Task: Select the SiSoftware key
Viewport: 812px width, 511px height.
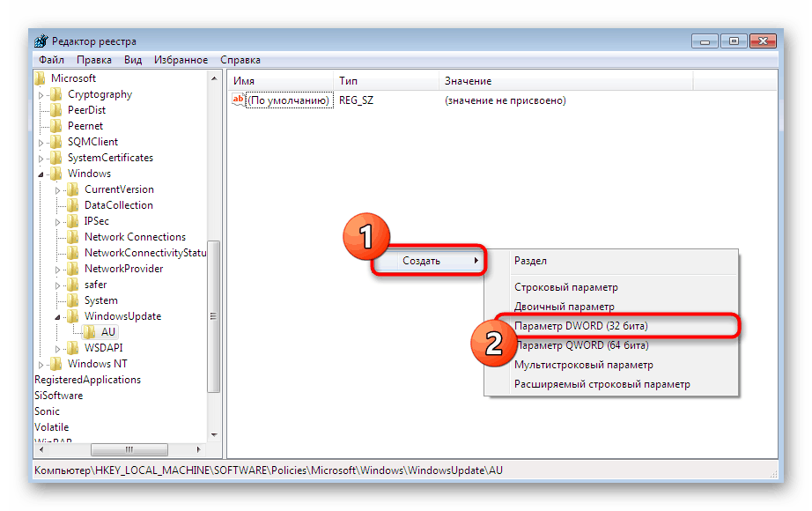Action: (x=58, y=396)
